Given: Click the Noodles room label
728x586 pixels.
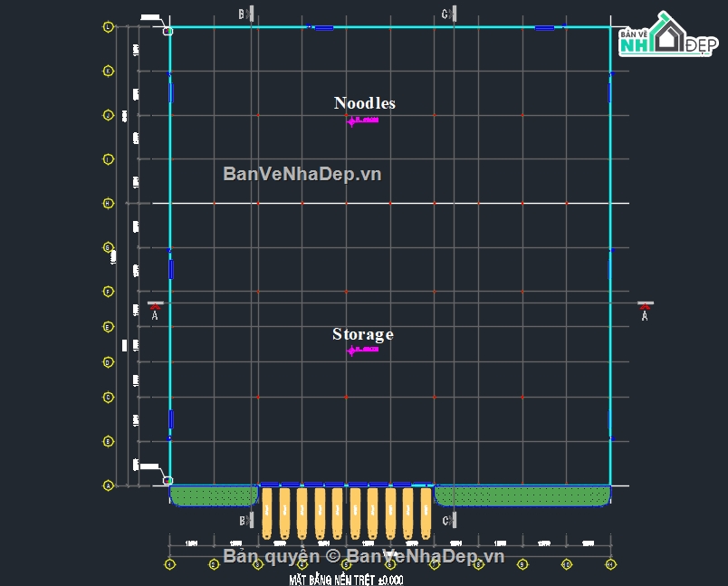Looking at the screenshot, I should pos(365,103).
